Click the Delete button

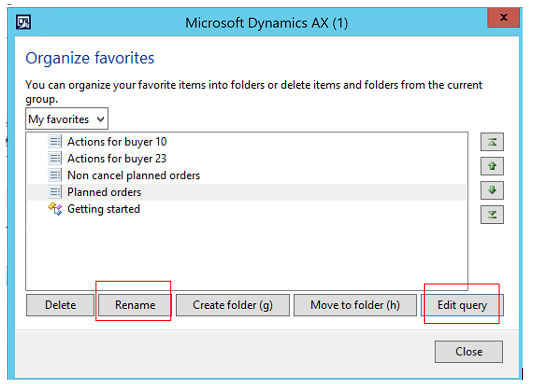(60, 305)
